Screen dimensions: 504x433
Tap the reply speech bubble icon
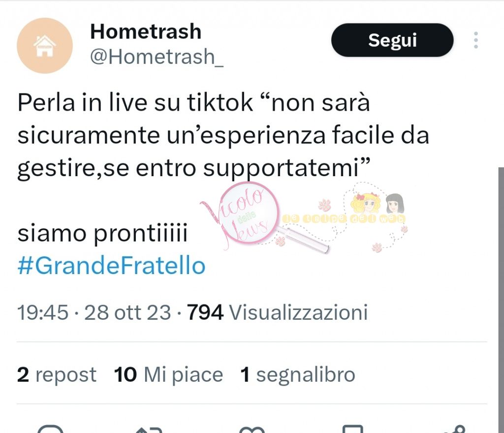51,429
